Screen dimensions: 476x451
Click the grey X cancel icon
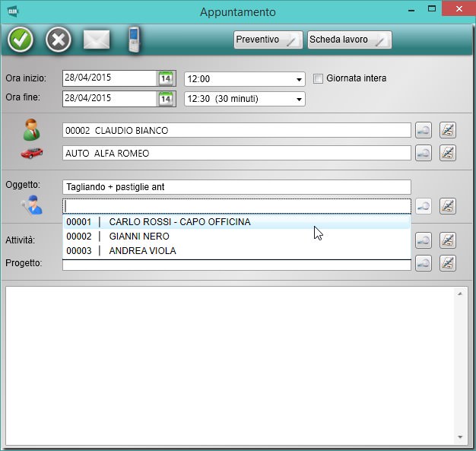59,40
